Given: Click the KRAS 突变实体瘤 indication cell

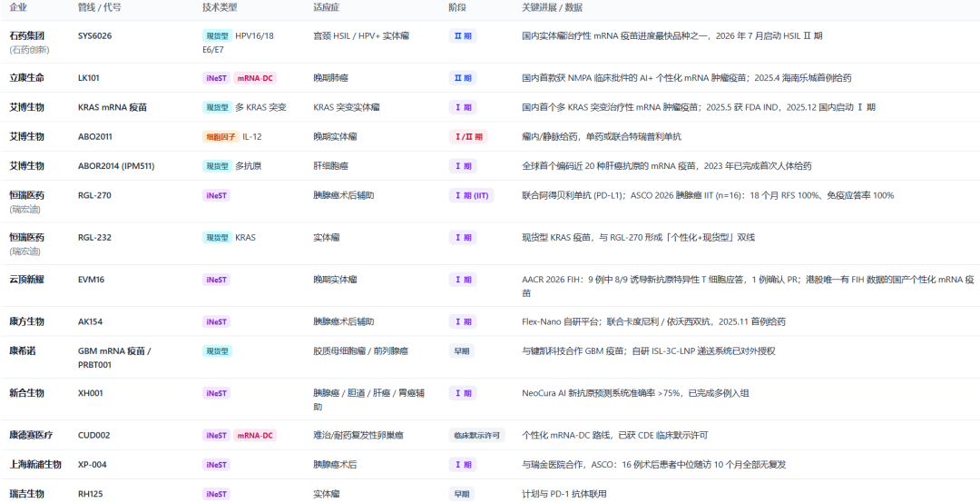Looking at the screenshot, I should 347,107.
